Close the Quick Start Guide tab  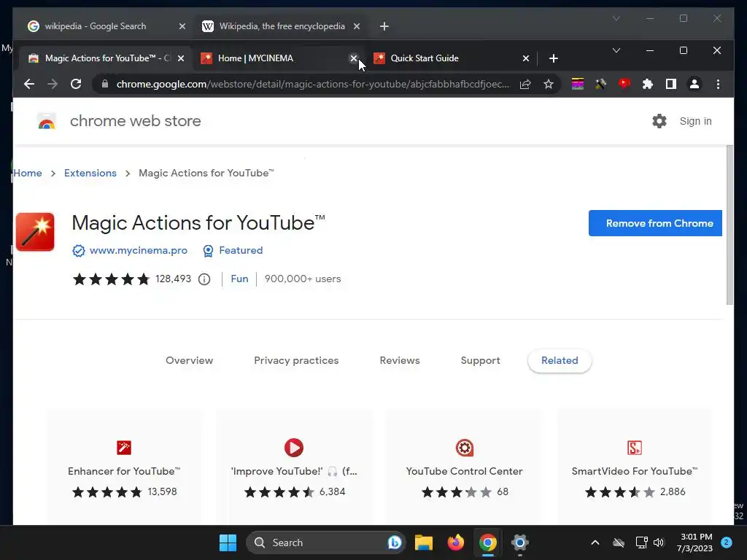pyautogui.click(x=525, y=58)
